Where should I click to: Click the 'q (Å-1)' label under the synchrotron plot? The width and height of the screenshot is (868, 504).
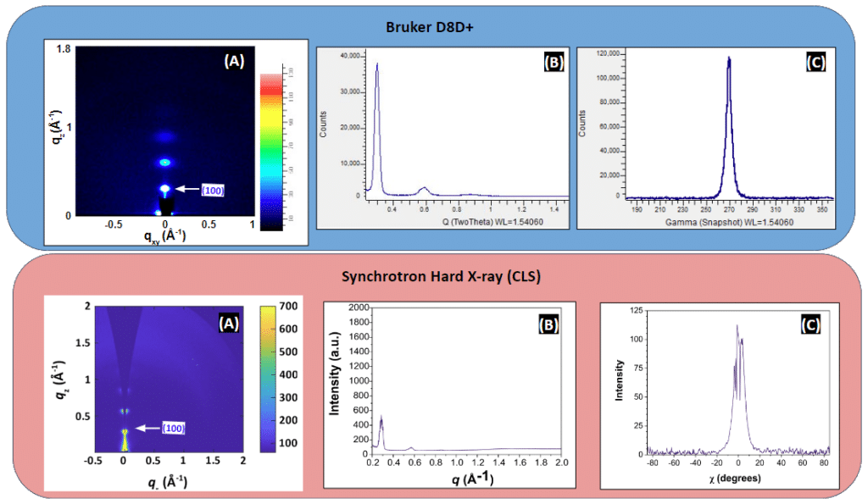[x=472, y=478]
